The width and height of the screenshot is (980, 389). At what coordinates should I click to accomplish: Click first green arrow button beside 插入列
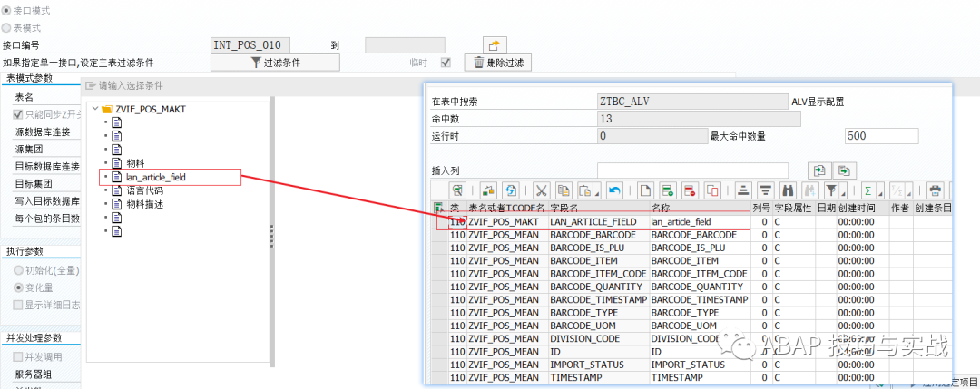click(x=820, y=170)
